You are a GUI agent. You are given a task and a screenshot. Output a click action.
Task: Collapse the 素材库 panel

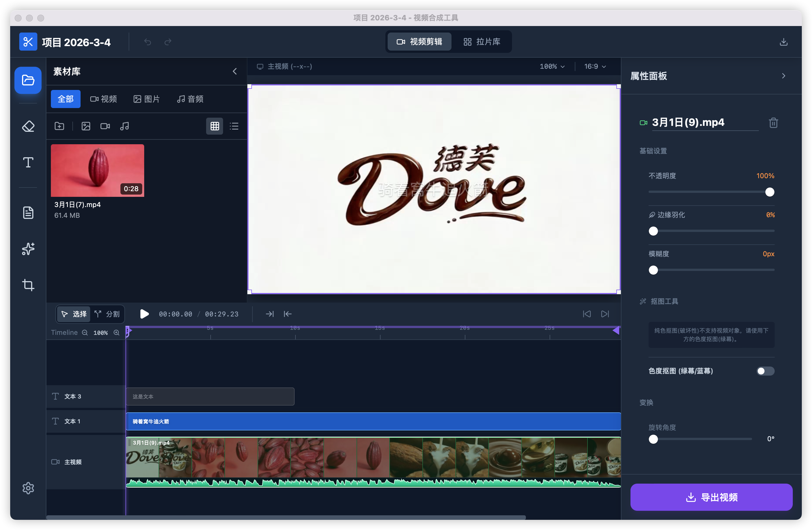235,71
